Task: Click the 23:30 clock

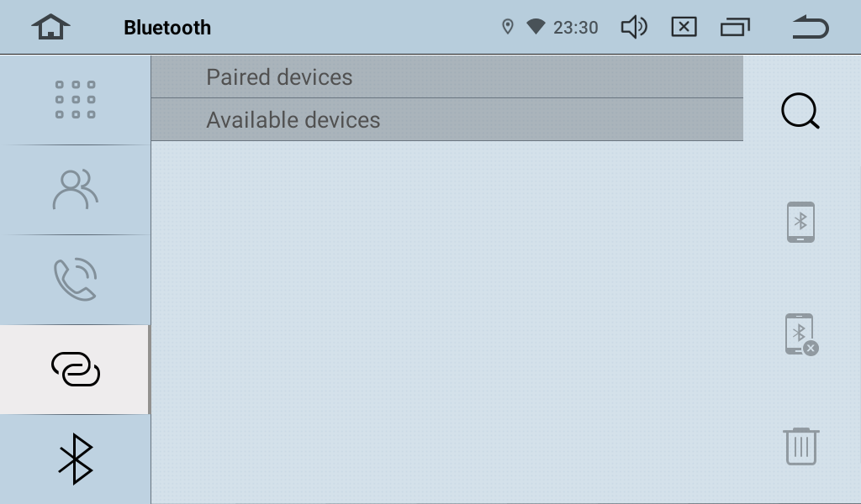Action: click(576, 28)
